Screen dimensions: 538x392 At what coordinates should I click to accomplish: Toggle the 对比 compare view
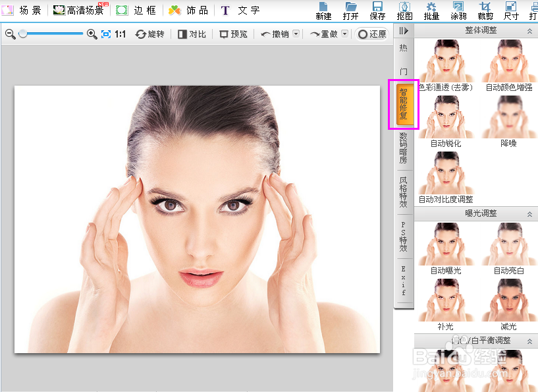click(x=192, y=34)
